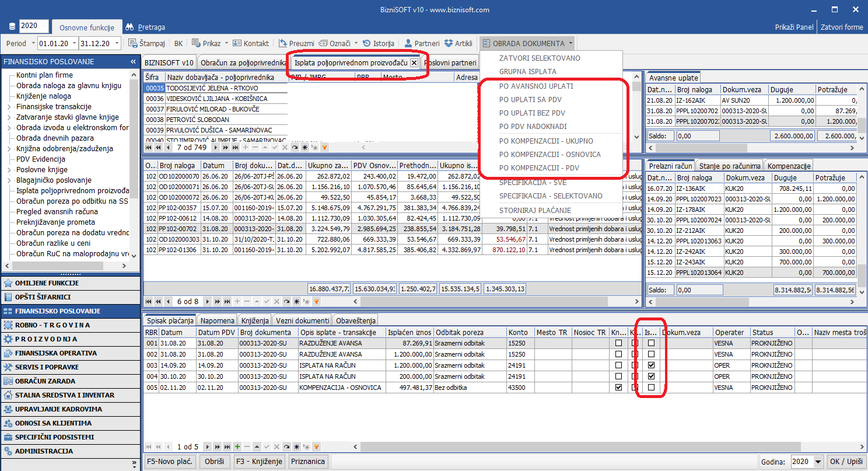Expand the Finansijske transakcije tree node
This screenshot has width=868, height=471.
(x=9, y=107)
